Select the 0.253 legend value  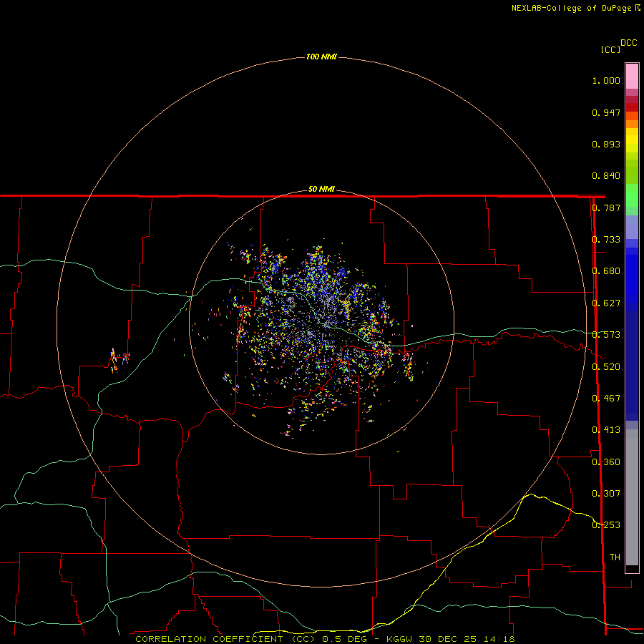[x=606, y=525]
